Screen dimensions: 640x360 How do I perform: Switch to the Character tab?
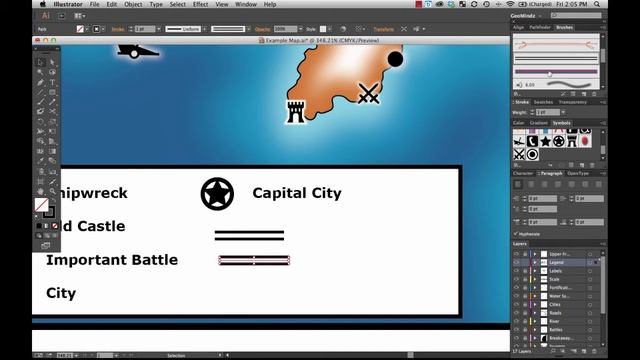pyautogui.click(x=523, y=173)
